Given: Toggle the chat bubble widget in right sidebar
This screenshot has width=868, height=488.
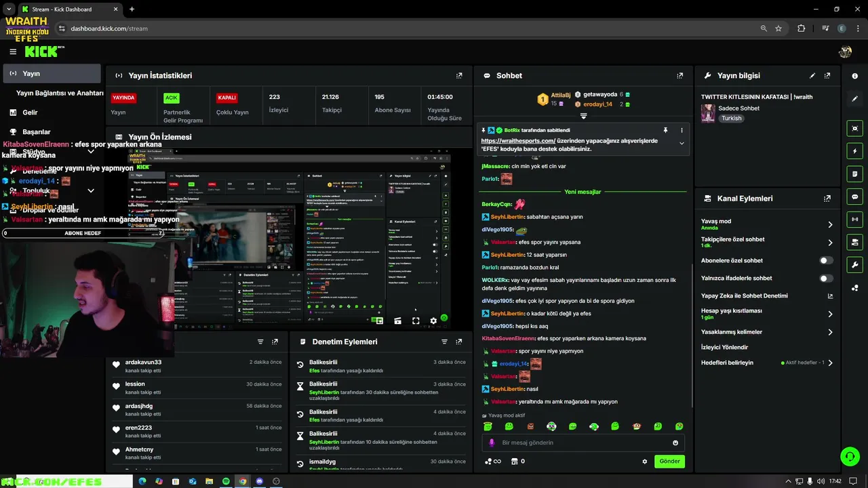Looking at the screenshot, I should (855, 197).
